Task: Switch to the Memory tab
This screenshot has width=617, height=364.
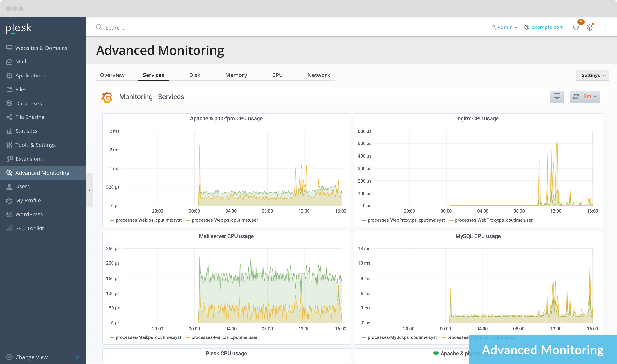Action: click(x=236, y=75)
